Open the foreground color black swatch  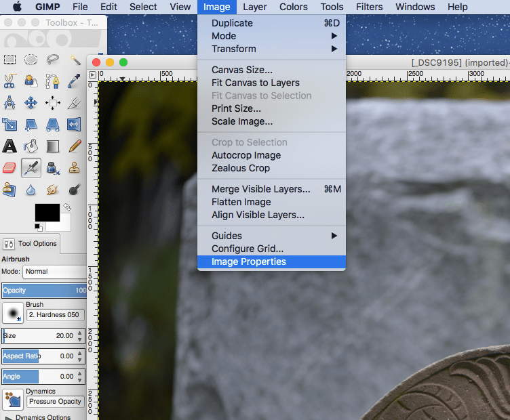(x=47, y=213)
